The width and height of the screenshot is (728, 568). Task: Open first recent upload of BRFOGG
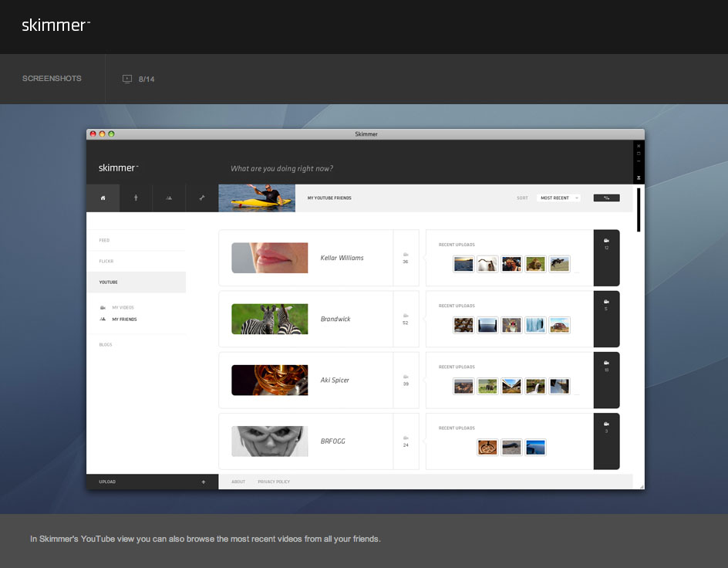[x=487, y=448]
